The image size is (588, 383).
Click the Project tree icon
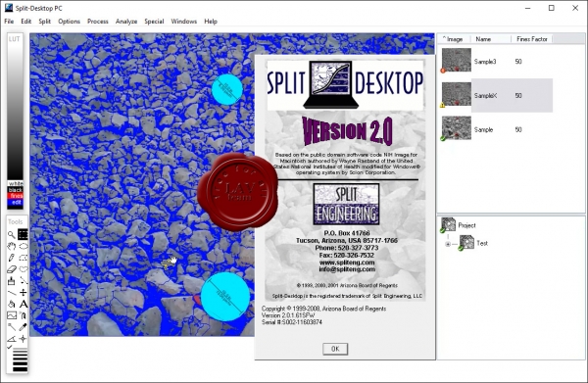click(x=448, y=225)
